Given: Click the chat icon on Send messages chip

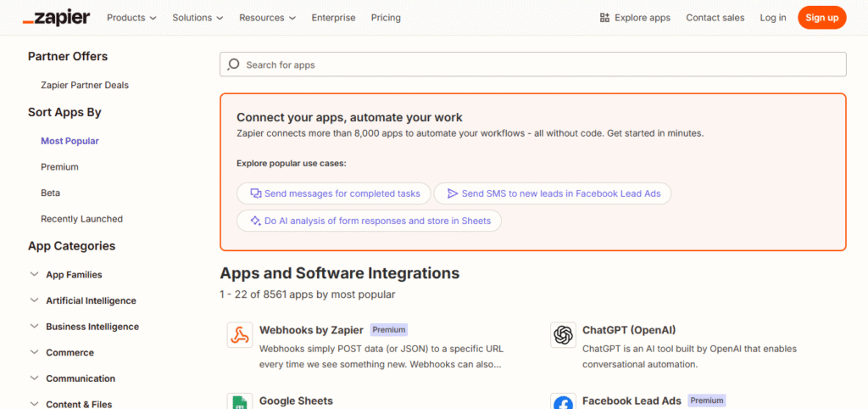Looking at the screenshot, I should pos(255,193).
